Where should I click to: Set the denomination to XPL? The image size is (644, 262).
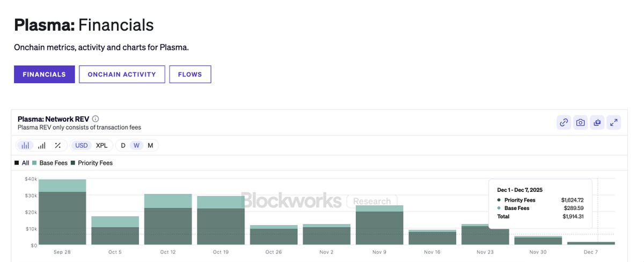[101, 145]
